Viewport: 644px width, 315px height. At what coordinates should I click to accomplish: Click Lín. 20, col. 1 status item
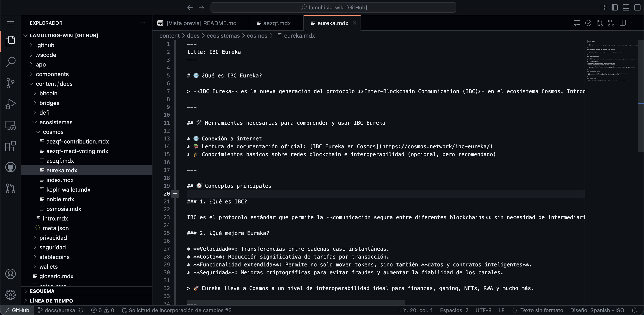(x=416, y=310)
